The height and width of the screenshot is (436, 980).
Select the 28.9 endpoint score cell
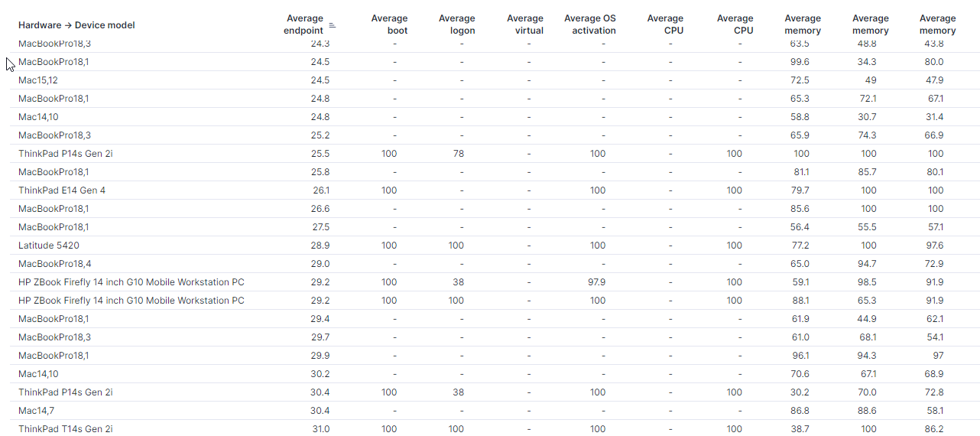pos(320,246)
